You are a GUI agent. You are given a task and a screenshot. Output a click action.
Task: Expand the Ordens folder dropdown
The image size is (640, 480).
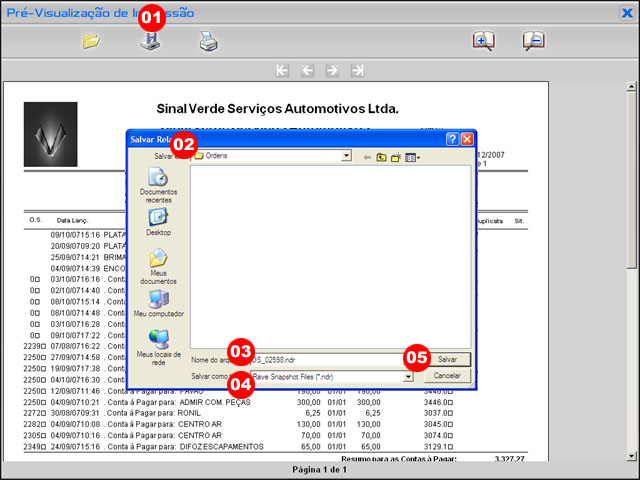click(x=346, y=156)
